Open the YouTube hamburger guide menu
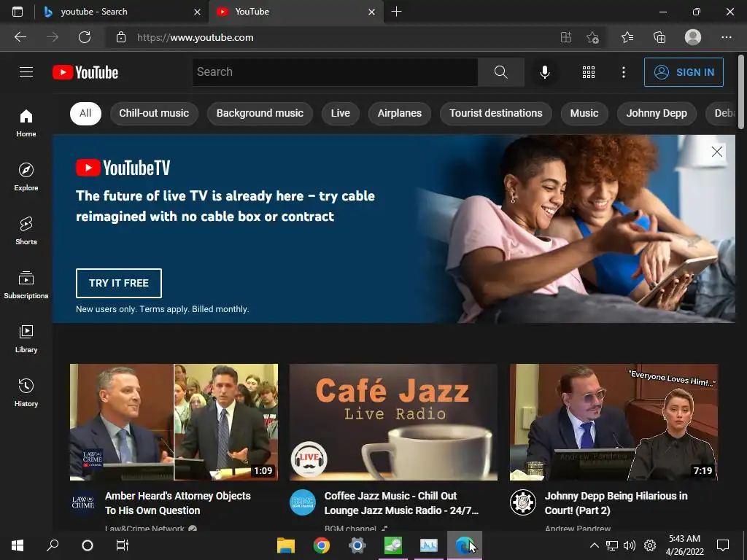Viewport: 747px width, 560px height. pos(26,72)
